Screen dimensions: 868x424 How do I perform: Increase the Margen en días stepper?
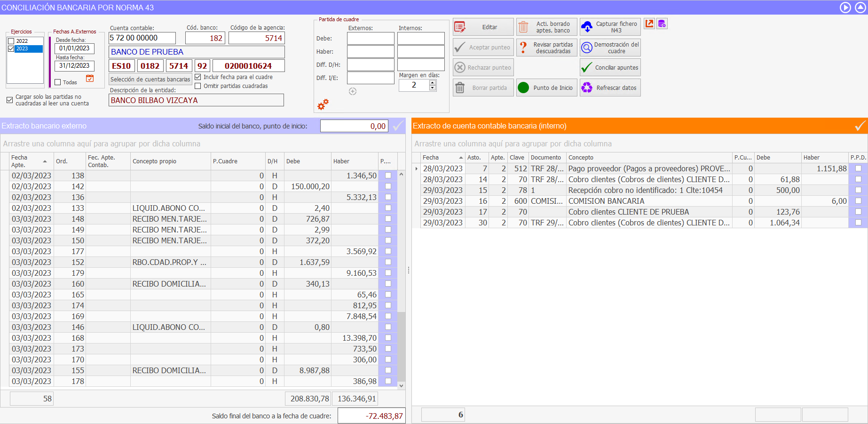pyautogui.click(x=433, y=82)
